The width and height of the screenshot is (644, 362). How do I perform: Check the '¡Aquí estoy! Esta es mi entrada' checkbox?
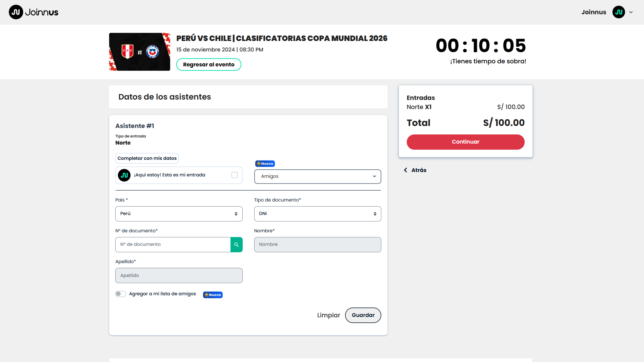(x=234, y=175)
